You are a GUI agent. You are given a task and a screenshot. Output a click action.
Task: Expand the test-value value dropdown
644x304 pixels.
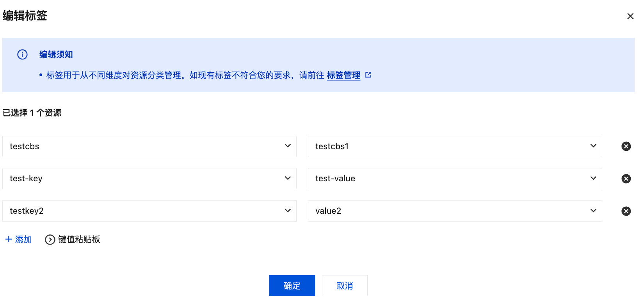click(455, 179)
